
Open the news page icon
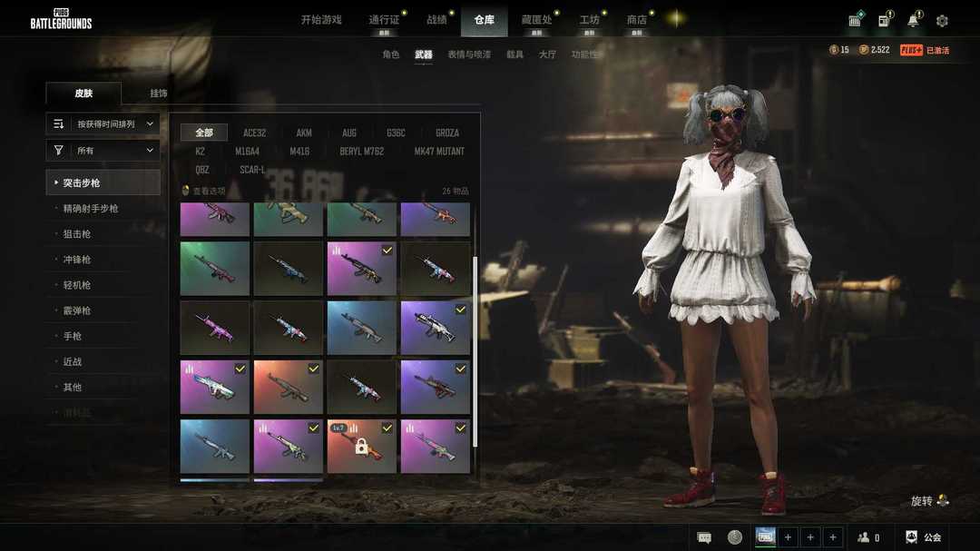(x=884, y=21)
